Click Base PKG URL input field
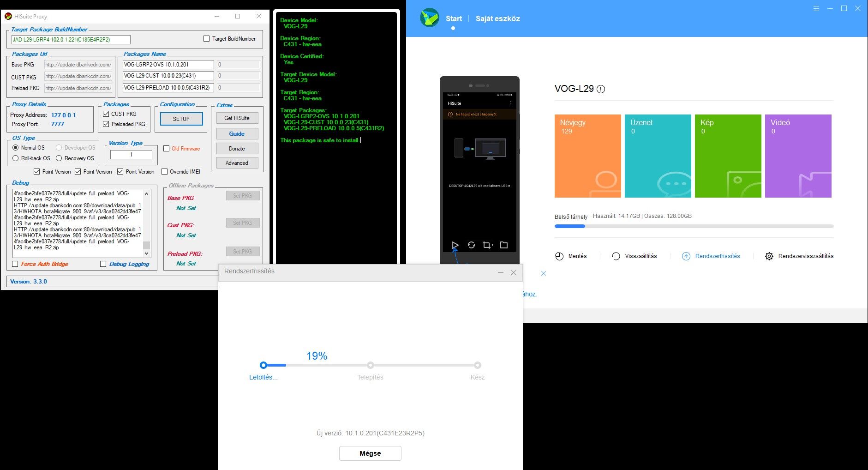The image size is (868, 470). point(78,65)
